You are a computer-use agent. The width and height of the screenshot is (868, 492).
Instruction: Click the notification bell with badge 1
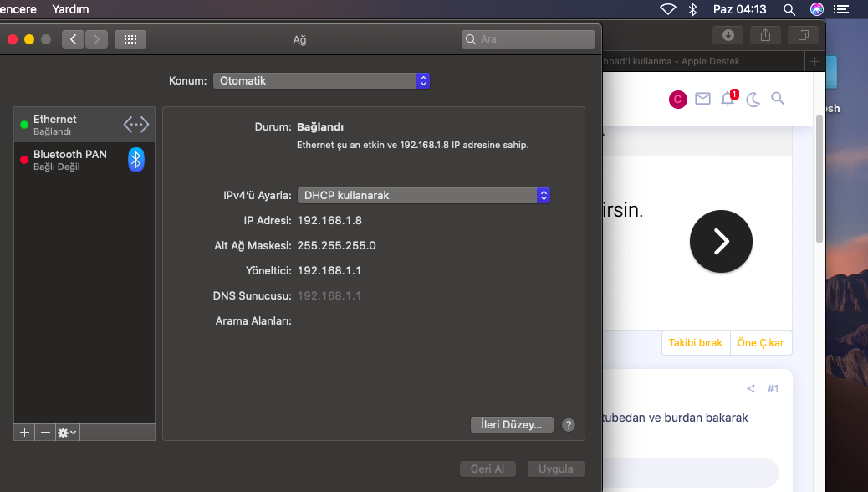tap(727, 98)
